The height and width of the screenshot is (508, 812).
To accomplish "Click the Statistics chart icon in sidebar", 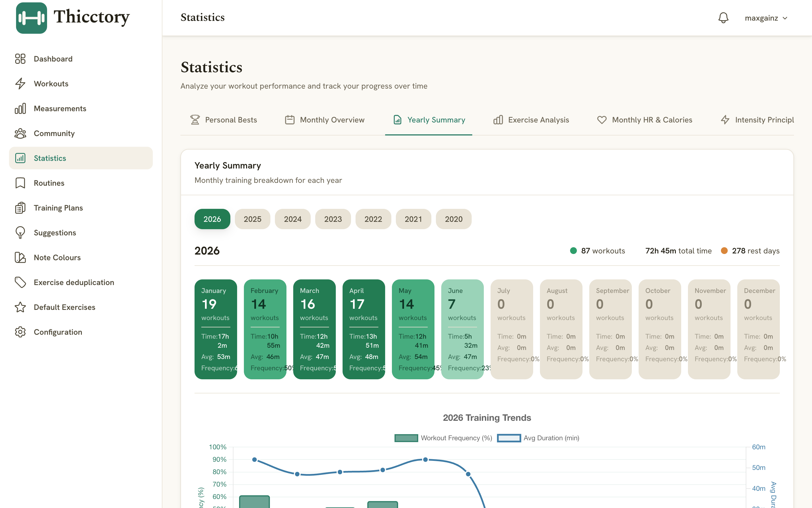I will (20, 158).
